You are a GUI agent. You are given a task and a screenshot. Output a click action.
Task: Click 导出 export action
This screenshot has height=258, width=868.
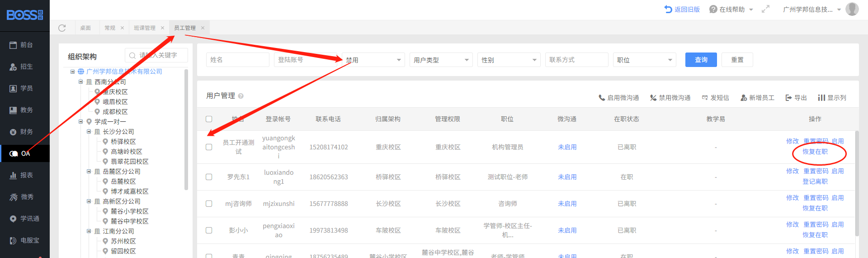(x=796, y=98)
